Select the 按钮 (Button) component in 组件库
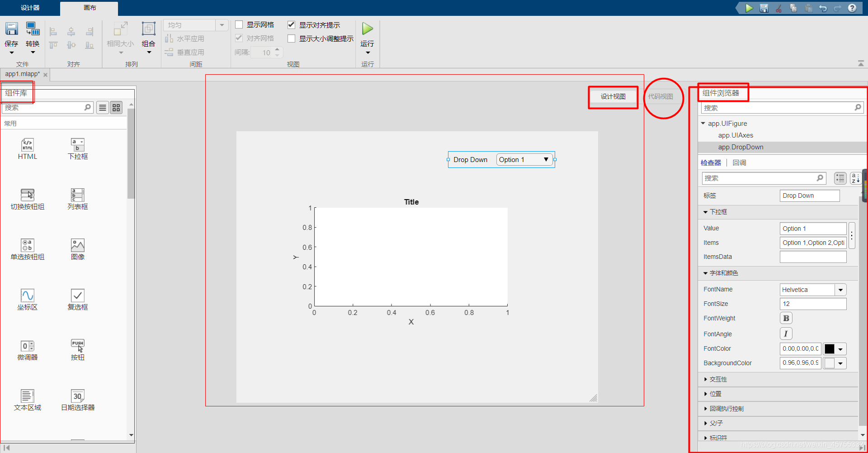 pos(77,348)
